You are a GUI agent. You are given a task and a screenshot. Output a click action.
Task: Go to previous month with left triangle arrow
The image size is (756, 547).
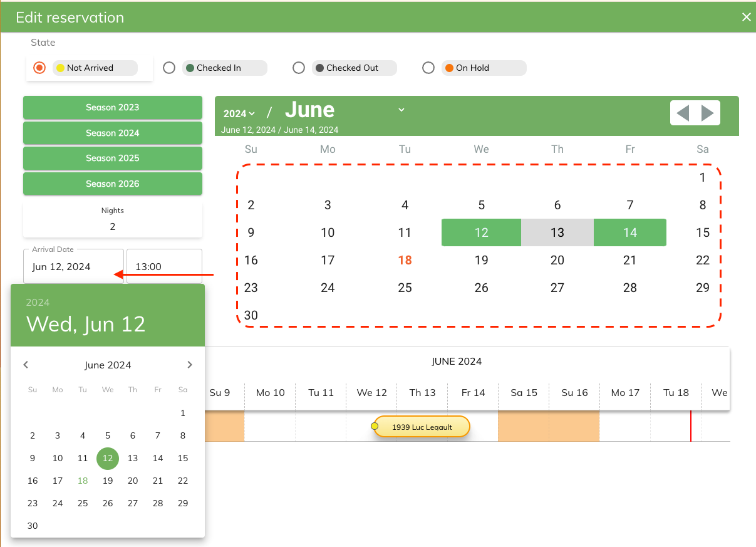683,113
